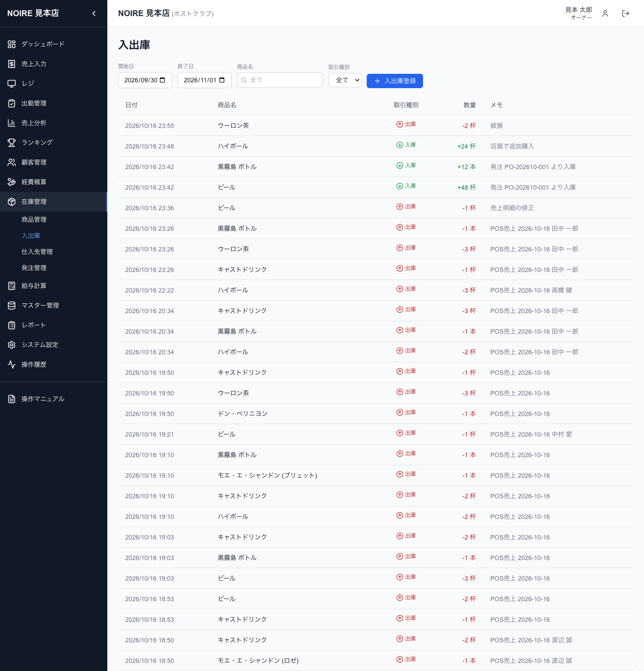Image resolution: width=644 pixels, height=671 pixels.
Task: Select the レジ monitor icon
Action: click(x=12, y=84)
